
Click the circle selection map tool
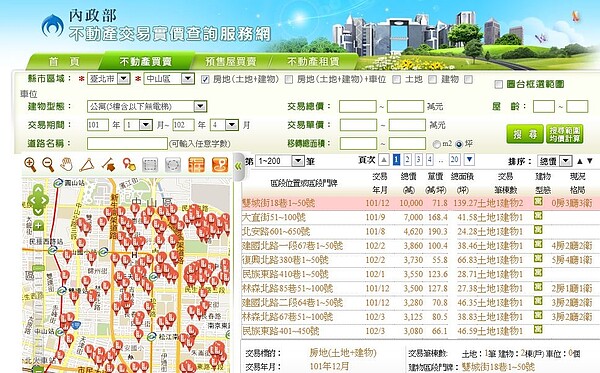pos(173,165)
